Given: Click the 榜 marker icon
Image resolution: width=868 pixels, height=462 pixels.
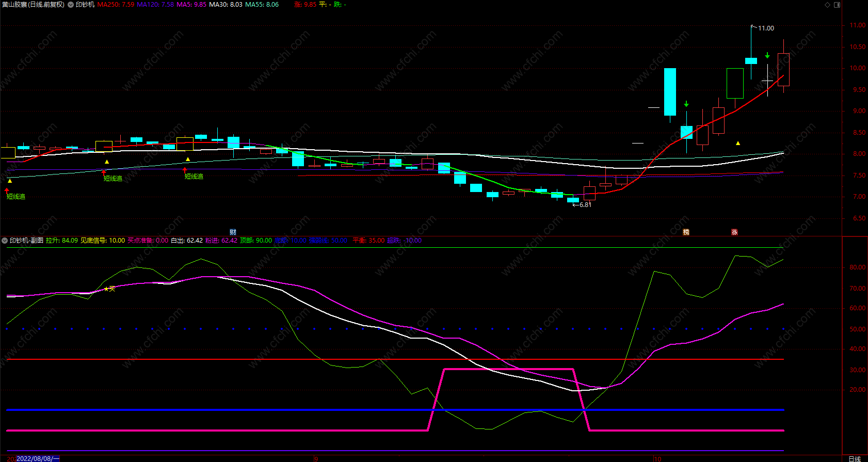Looking at the screenshot, I should 686,232.
